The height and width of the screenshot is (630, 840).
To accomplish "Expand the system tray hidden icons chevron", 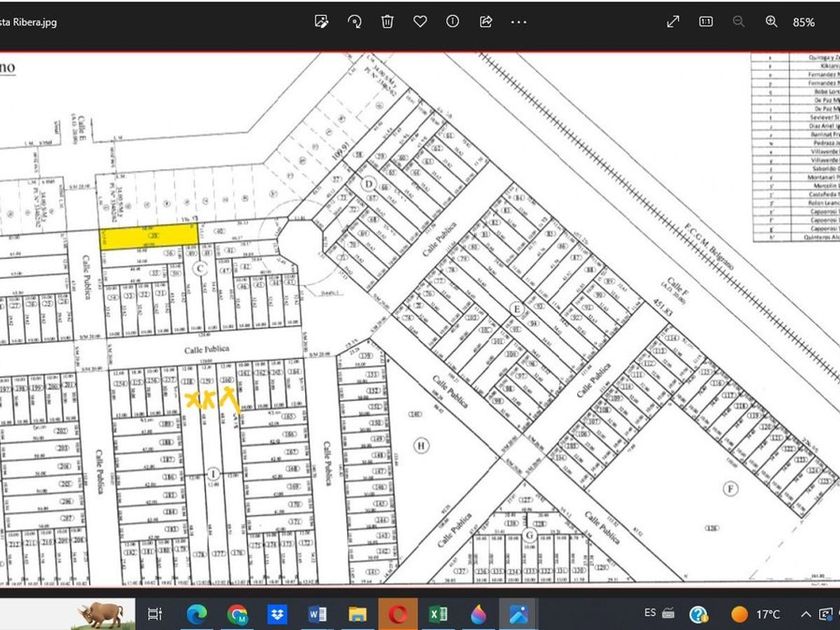I will (x=806, y=613).
